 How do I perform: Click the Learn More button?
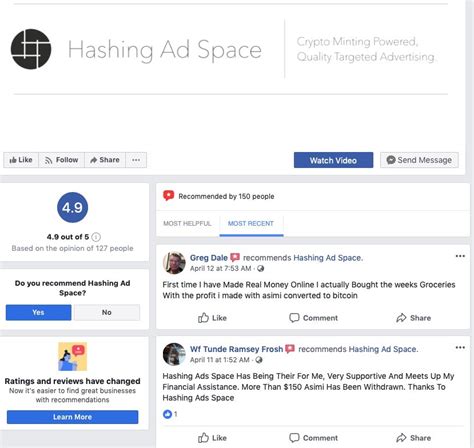(72, 417)
